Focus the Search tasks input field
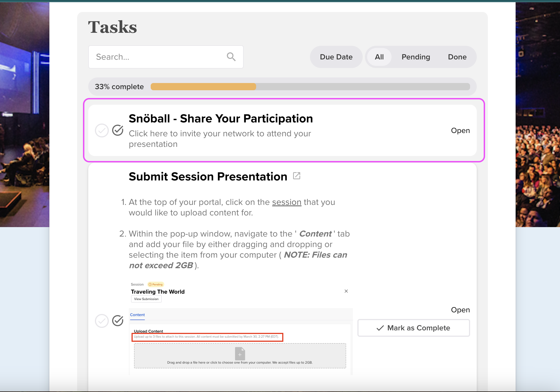This screenshot has width=560, height=392. click(158, 57)
